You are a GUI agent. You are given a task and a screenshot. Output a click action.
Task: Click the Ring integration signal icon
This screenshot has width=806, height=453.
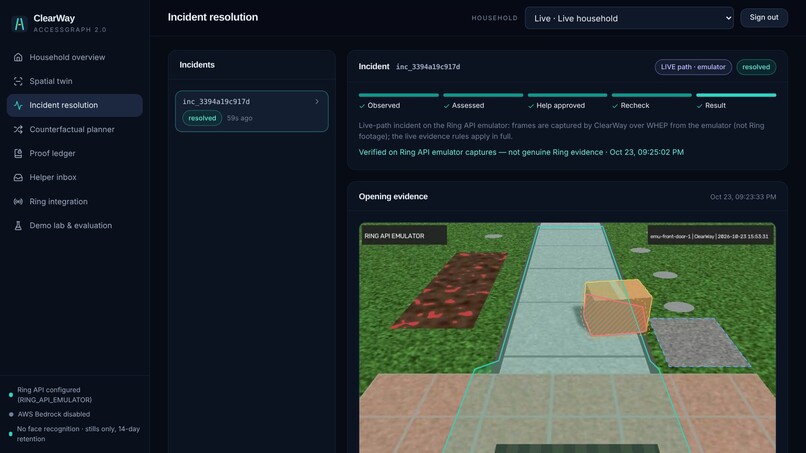[18, 202]
